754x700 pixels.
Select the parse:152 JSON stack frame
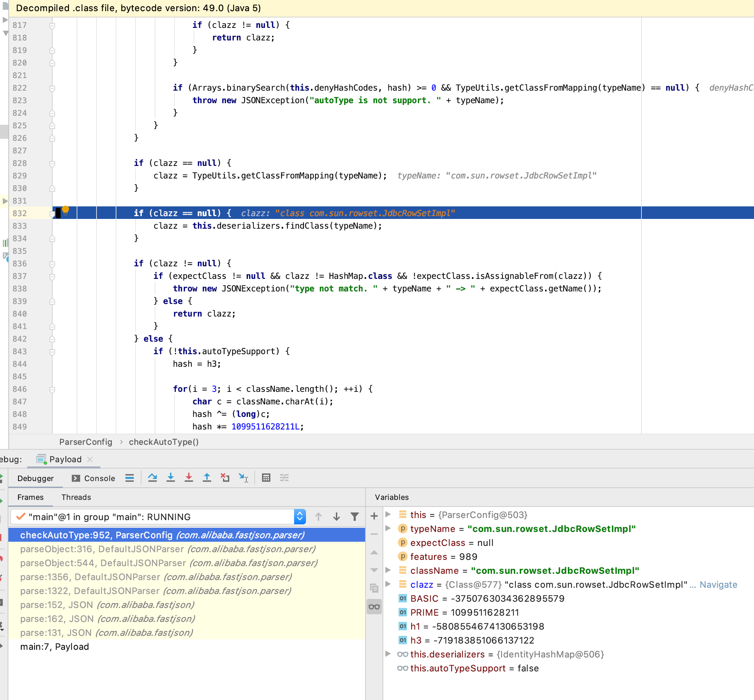tap(187, 605)
